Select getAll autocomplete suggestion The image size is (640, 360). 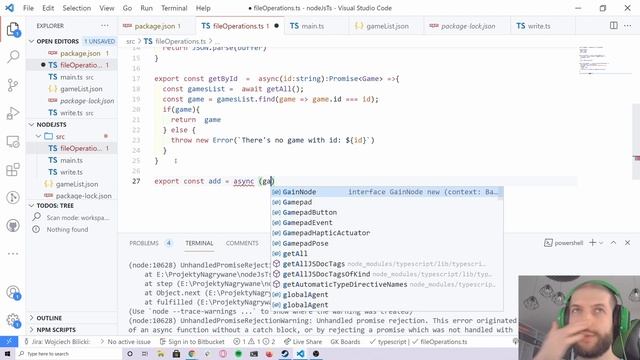click(x=387, y=253)
